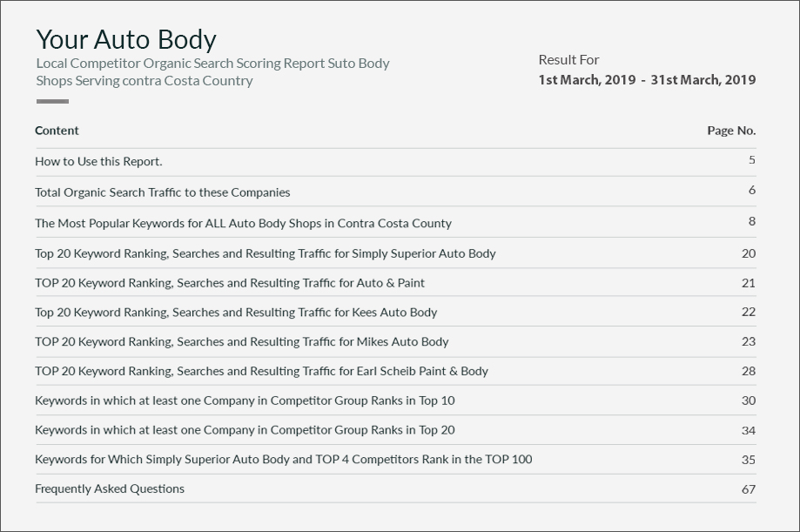Click page number 5 in the contents

pyautogui.click(x=751, y=160)
